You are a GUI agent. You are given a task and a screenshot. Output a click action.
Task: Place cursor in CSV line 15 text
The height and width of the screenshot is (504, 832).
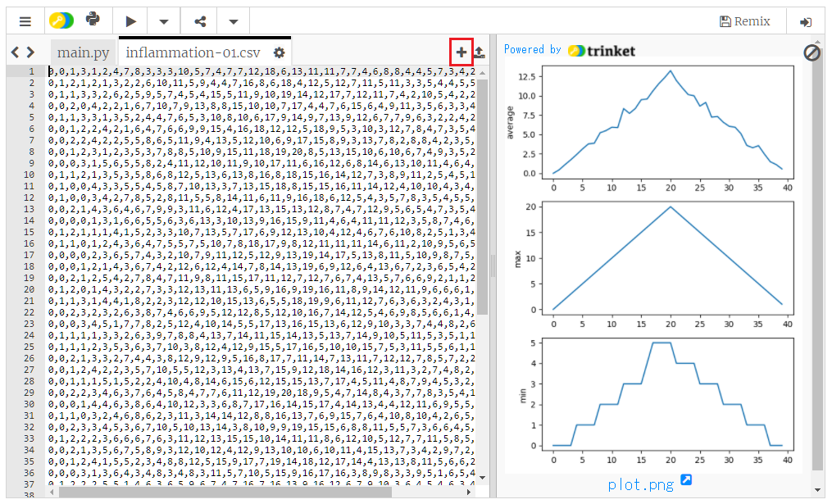pos(261,233)
